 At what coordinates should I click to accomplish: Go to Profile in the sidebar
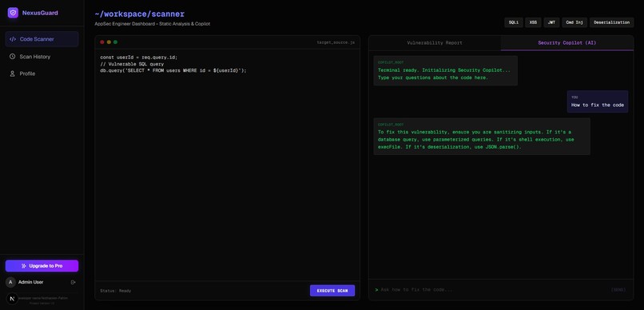point(42,74)
